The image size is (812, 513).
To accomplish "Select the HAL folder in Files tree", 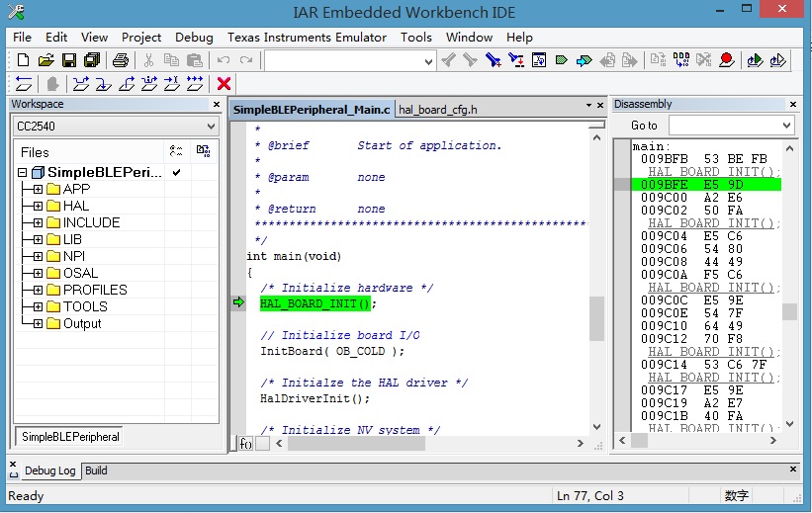I will coord(75,206).
